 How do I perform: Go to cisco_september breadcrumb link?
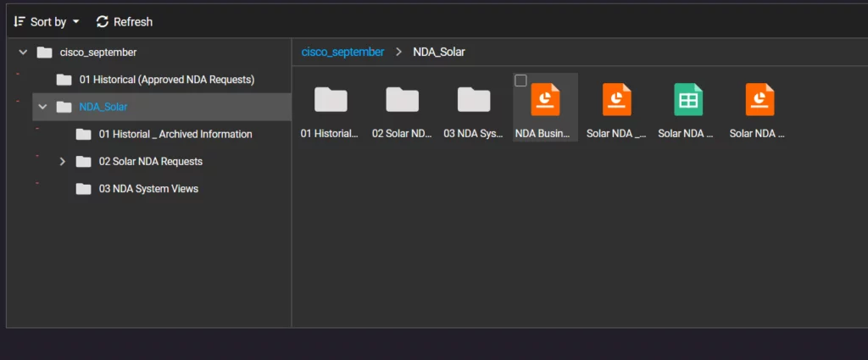point(342,52)
